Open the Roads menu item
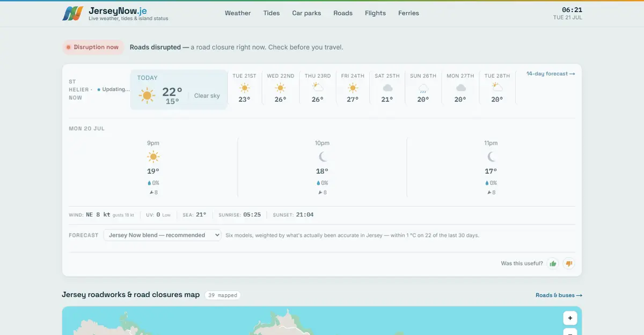 [343, 13]
